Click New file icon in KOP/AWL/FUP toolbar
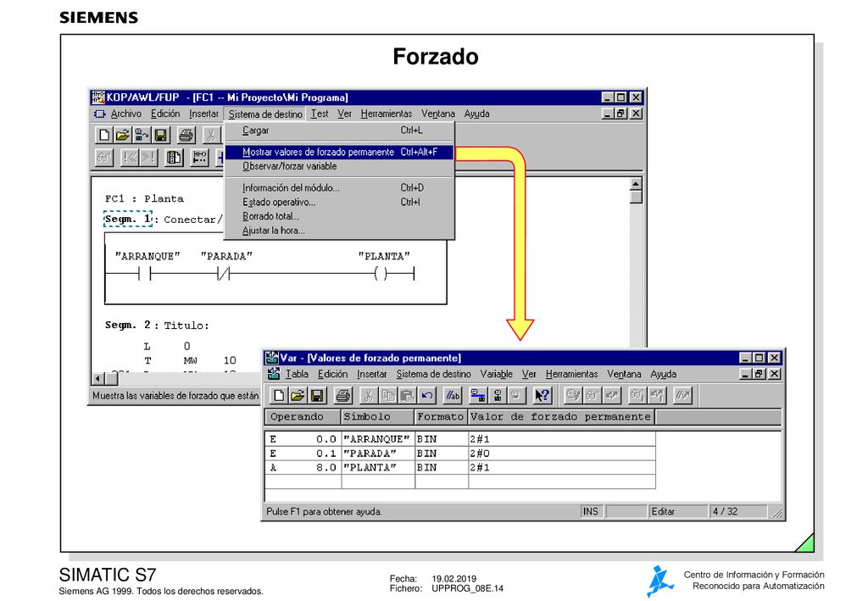The image size is (868, 601). [x=103, y=135]
